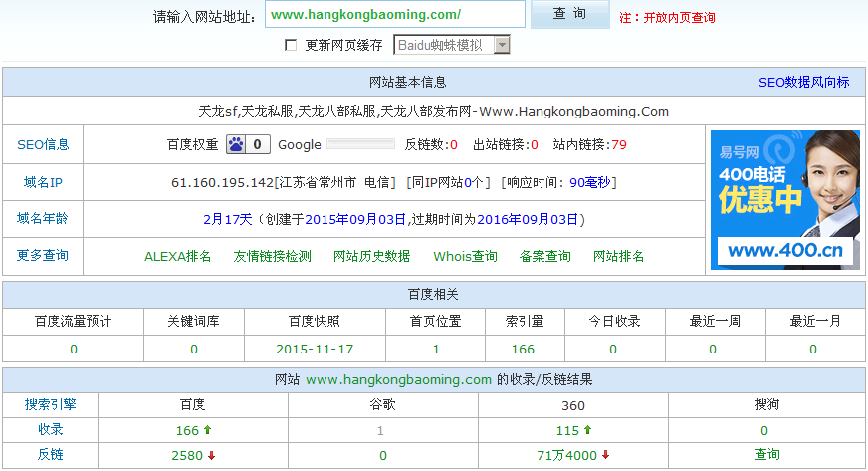Screen dimensions: 868x471
Task: Click the Google PageRank bar
Action: click(x=361, y=144)
